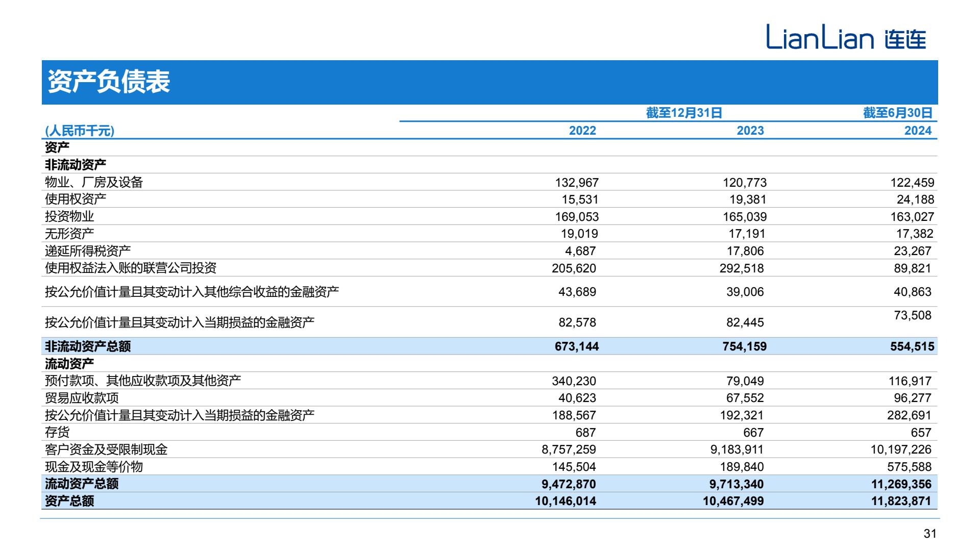Click the value 17,382
The image size is (980, 551).
pos(915,234)
